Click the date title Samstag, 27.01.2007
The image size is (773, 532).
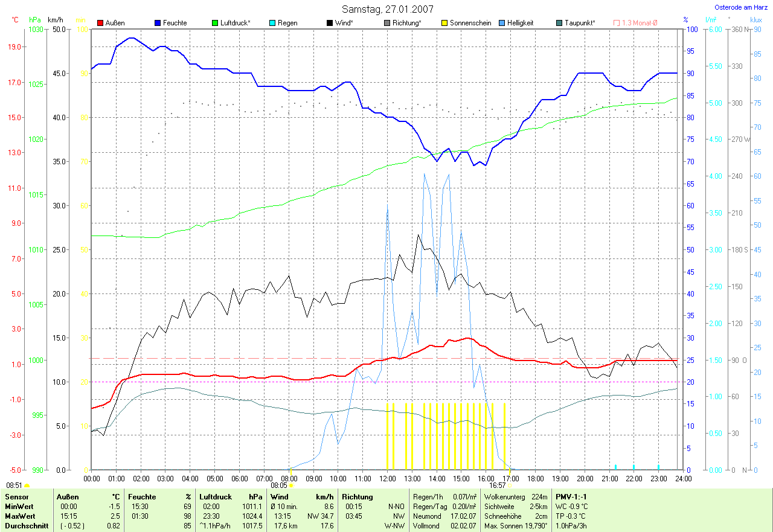385,9
